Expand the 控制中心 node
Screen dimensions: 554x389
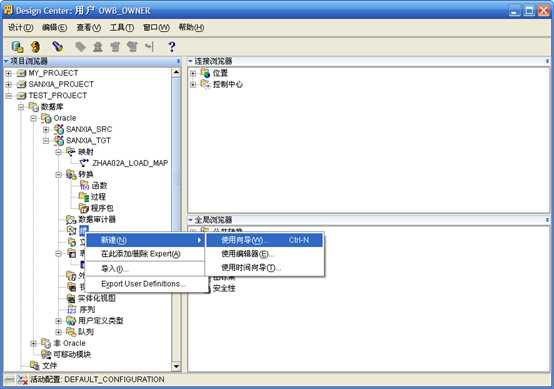pyautogui.click(x=193, y=84)
